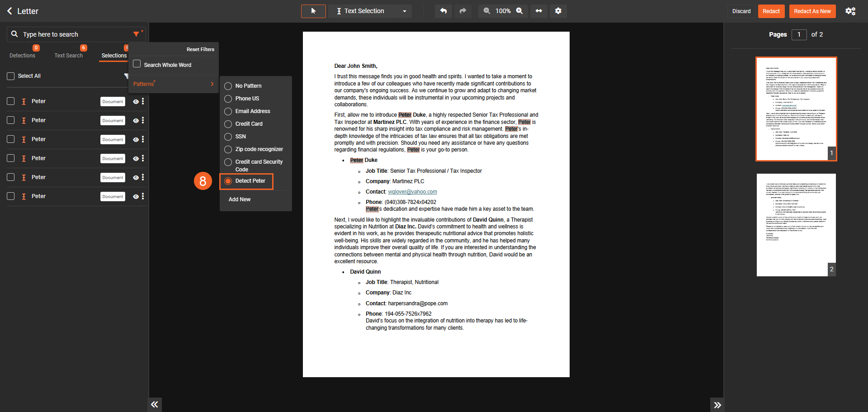The image size is (868, 412).
Task: Open the page 2 thumbnail
Action: tap(796, 225)
